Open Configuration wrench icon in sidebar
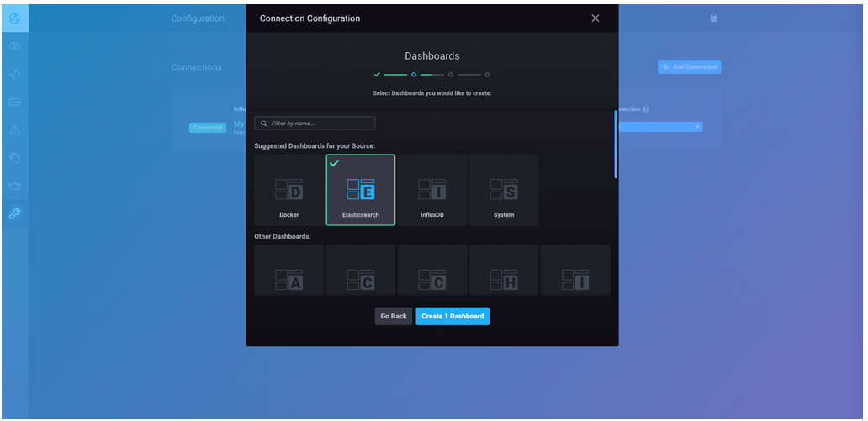Screen dimensions: 868x421 coord(15,213)
